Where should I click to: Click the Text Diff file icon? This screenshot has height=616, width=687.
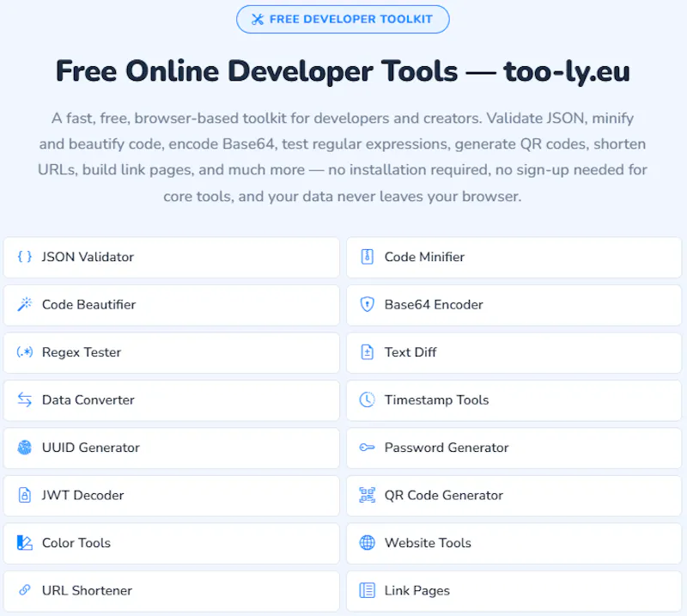368,352
